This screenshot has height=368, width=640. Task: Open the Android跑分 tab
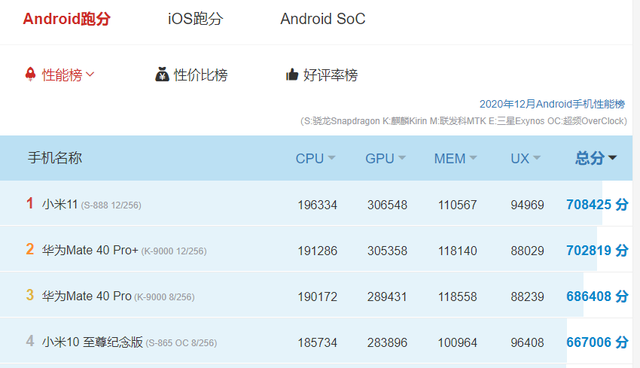(x=67, y=19)
